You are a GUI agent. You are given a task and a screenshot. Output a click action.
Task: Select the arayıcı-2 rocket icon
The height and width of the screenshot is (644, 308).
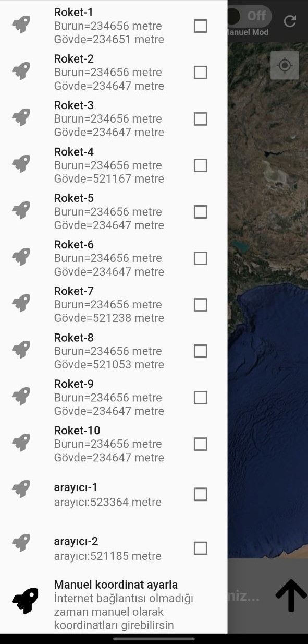tap(21, 543)
